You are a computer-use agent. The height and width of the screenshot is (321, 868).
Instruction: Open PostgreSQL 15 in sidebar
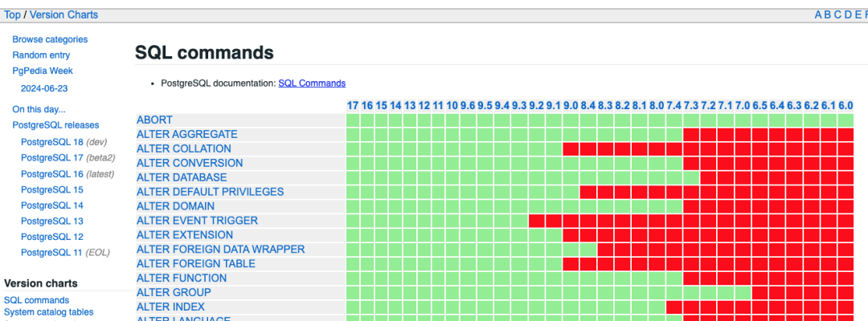click(52, 189)
